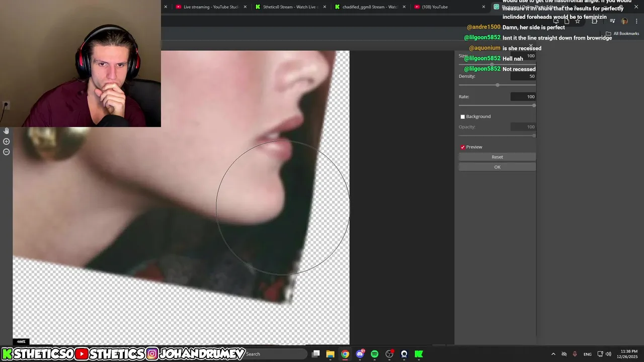Click the network disconnected tray icon
The image size is (644, 362).
[564, 354]
